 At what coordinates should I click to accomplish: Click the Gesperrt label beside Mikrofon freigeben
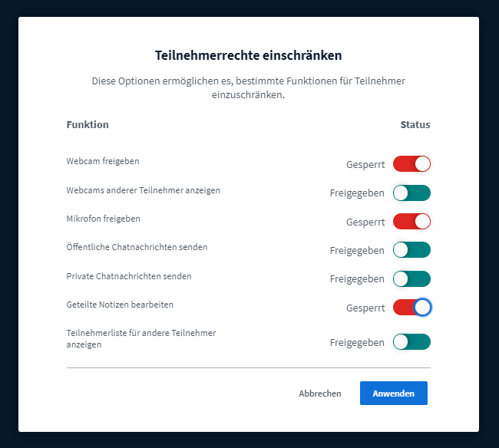tap(365, 222)
